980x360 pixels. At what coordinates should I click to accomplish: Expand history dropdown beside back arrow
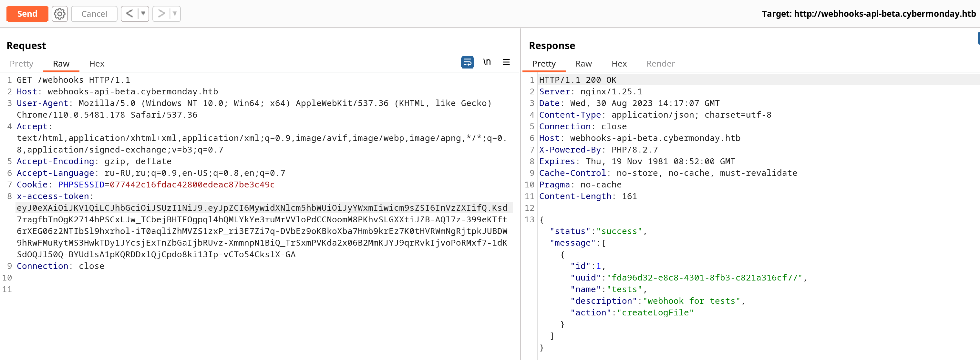click(143, 14)
